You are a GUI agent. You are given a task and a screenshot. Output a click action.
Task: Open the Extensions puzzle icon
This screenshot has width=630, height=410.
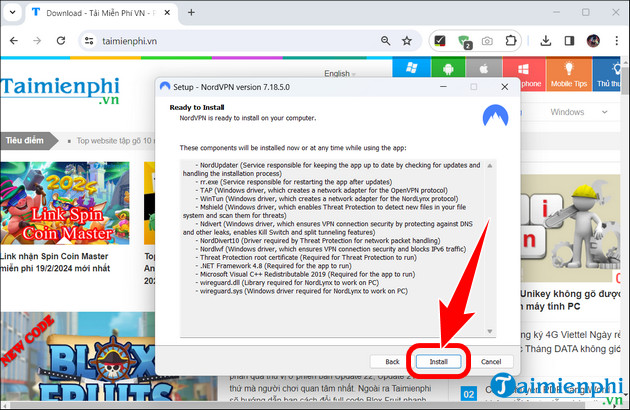(511, 41)
